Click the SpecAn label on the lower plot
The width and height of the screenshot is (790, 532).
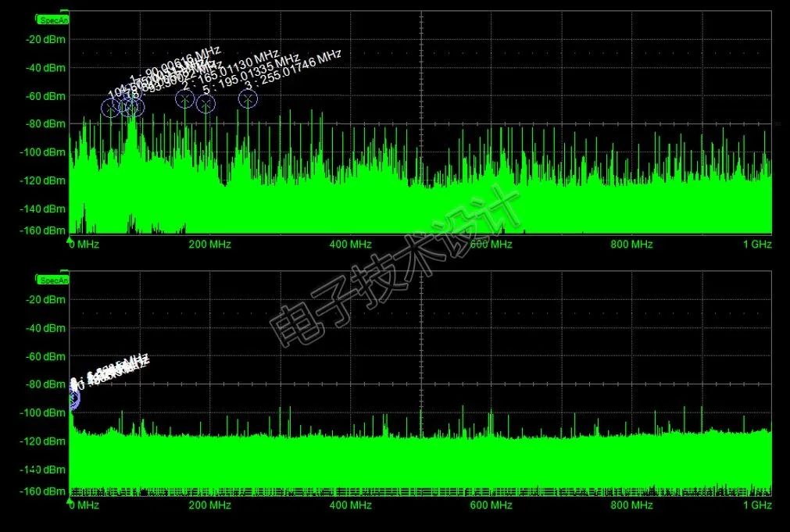pyautogui.click(x=54, y=279)
